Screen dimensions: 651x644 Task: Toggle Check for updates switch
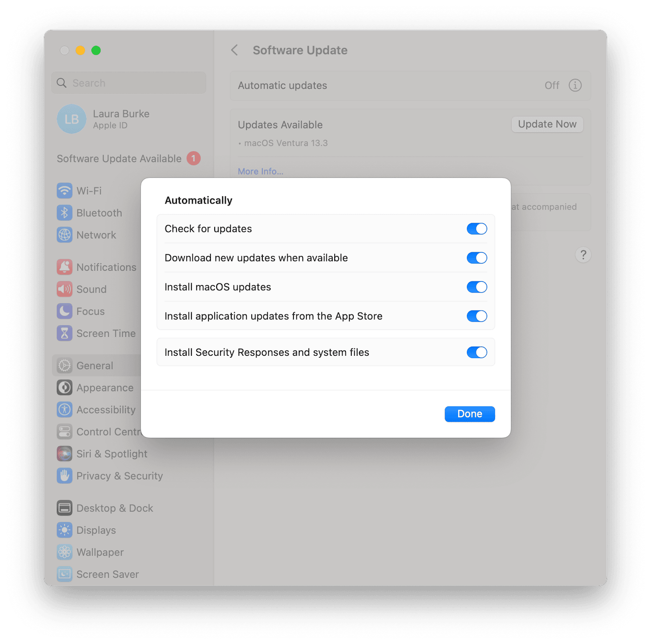tap(477, 229)
